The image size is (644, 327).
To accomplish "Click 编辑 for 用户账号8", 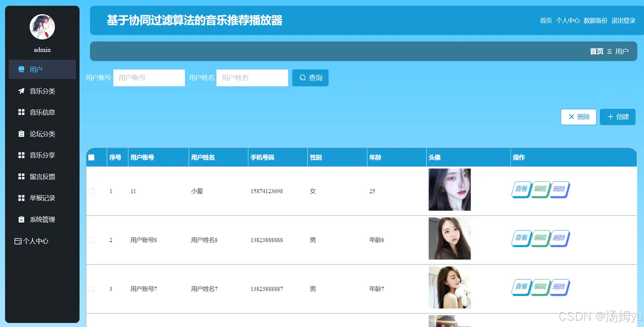I will tap(540, 238).
